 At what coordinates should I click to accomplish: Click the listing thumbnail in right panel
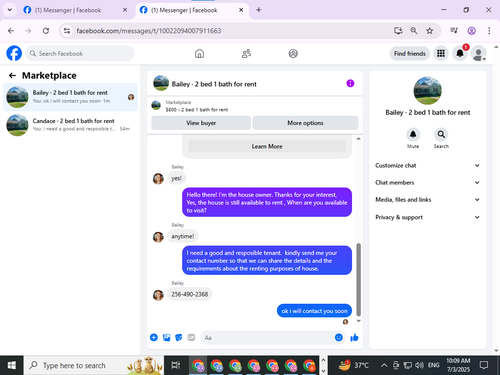point(427,91)
